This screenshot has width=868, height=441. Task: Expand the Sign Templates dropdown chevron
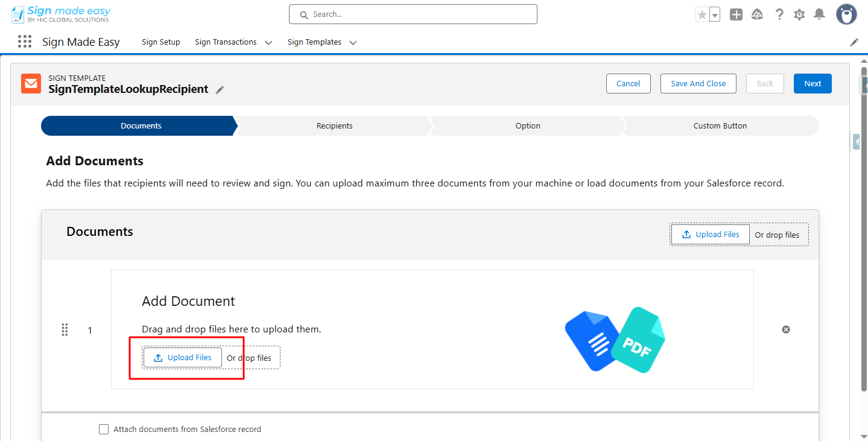tap(353, 43)
